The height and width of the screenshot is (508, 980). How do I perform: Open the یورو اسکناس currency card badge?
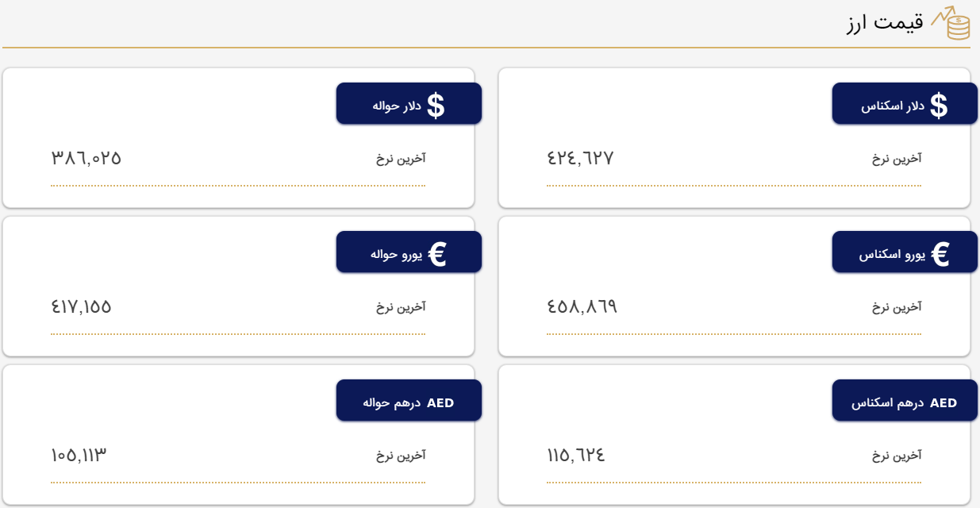click(905, 252)
